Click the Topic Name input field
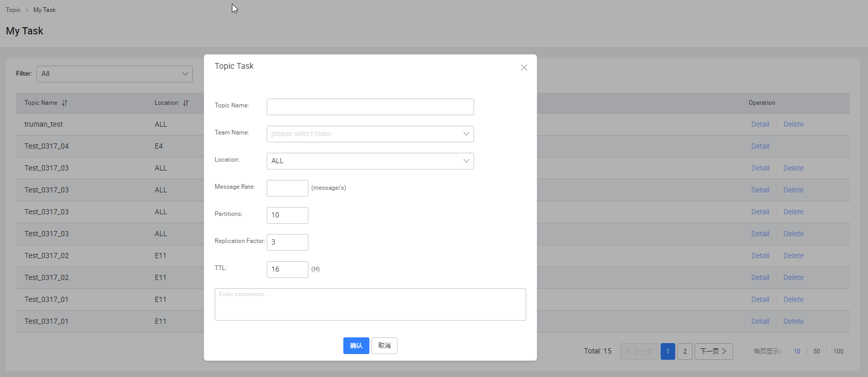868x377 pixels. pos(370,107)
